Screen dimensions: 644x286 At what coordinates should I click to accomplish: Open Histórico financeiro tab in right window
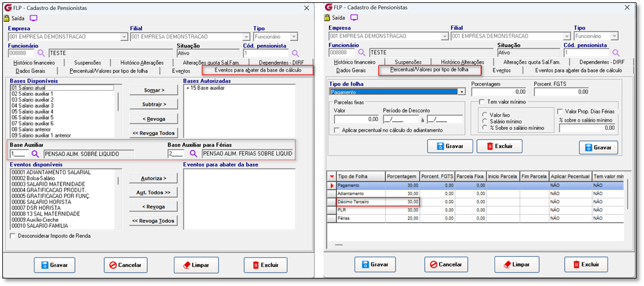tap(354, 62)
